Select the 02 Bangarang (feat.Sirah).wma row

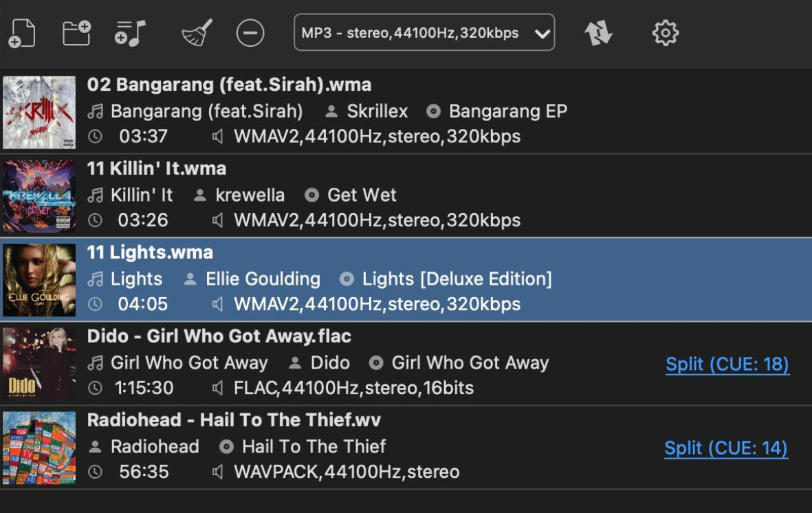406,111
